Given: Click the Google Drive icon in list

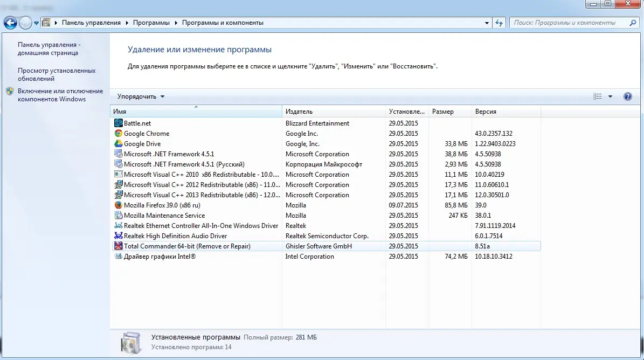Looking at the screenshot, I should [118, 144].
